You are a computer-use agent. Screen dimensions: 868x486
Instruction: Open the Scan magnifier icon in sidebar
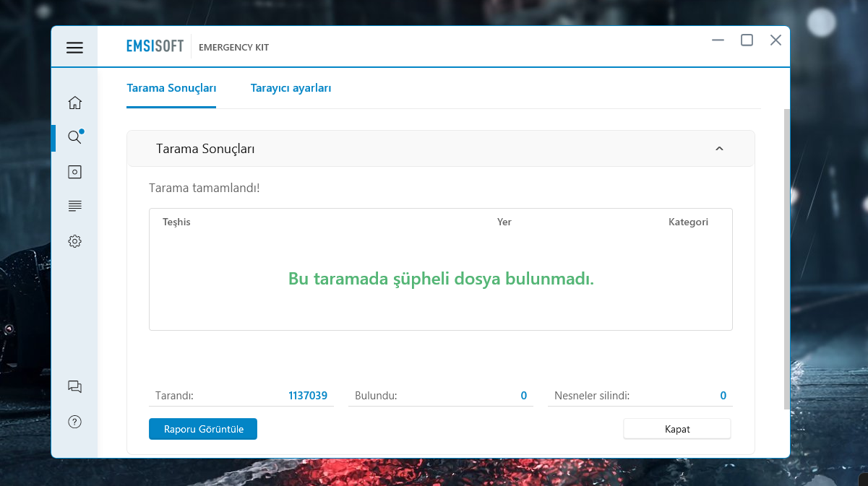74,137
